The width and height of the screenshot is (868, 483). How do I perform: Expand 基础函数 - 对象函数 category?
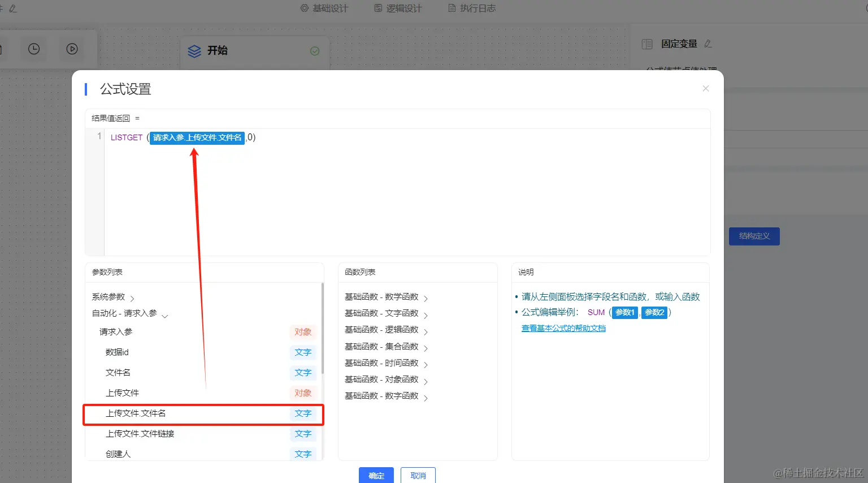click(x=387, y=379)
